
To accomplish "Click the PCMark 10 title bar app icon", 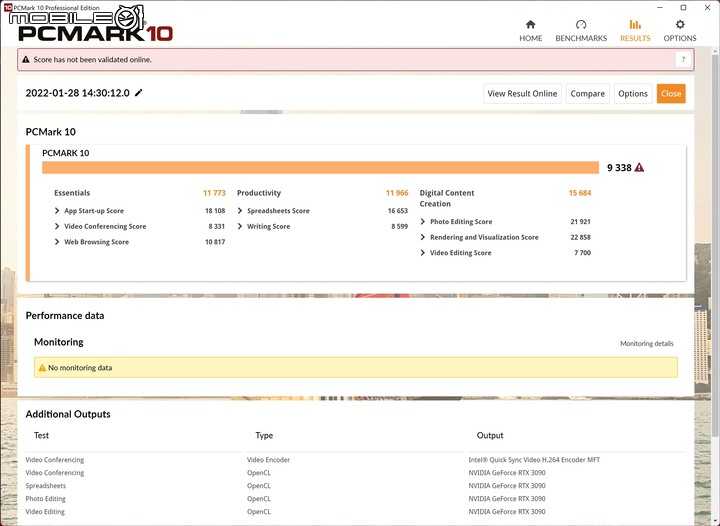I will tap(8, 7).
